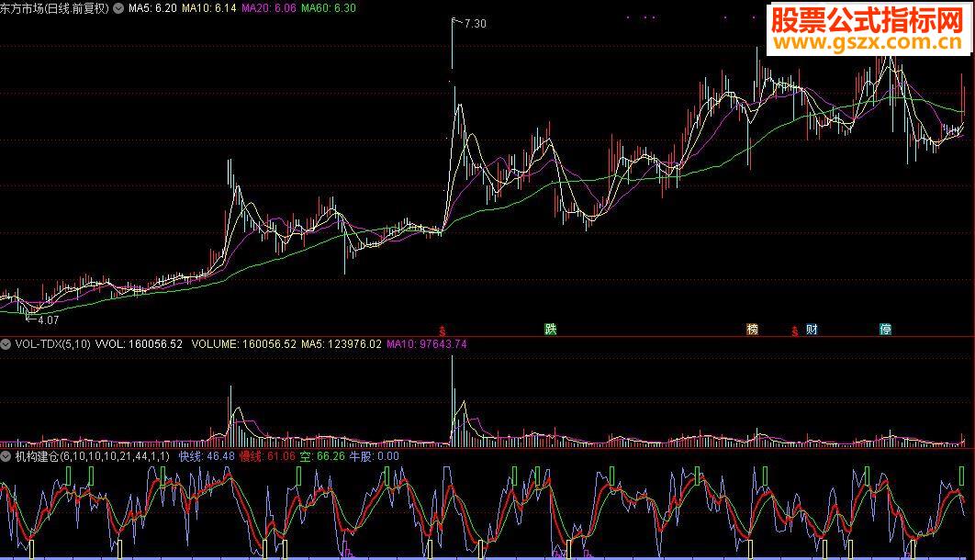Select the MA60: 6.30 label
This screenshot has width=975, height=560.
pos(329,8)
